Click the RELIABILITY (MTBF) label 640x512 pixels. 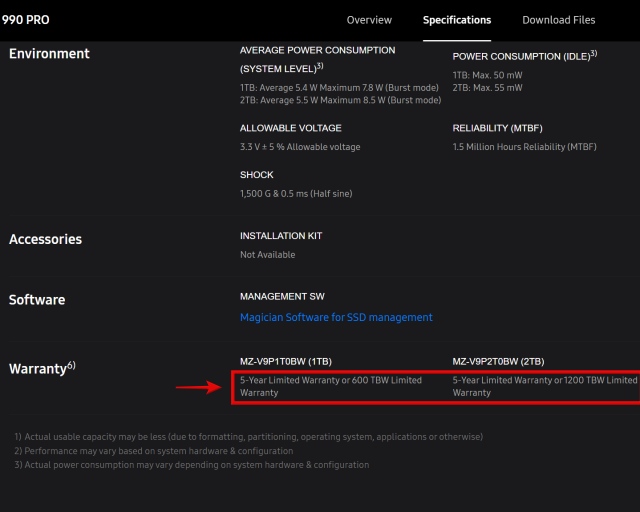coord(497,128)
